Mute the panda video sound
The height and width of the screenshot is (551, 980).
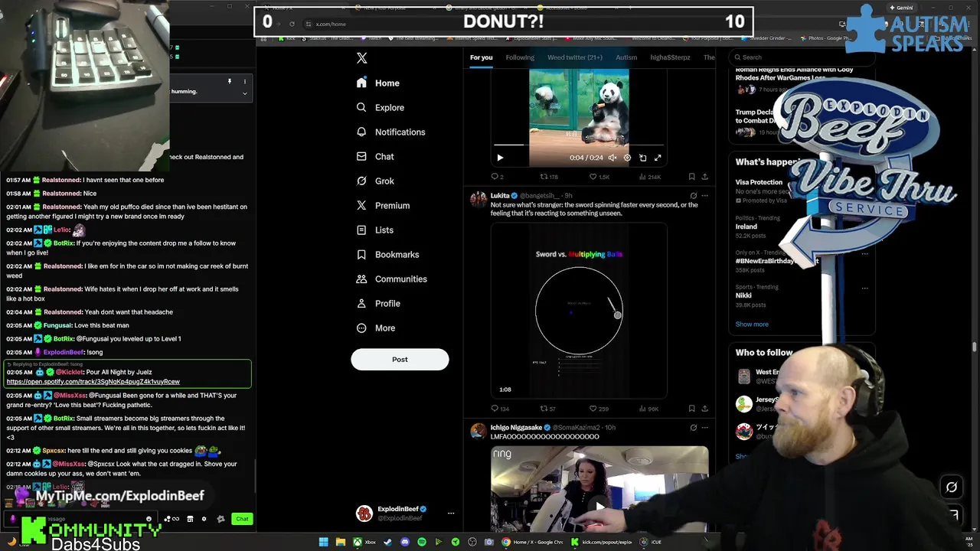(612, 158)
